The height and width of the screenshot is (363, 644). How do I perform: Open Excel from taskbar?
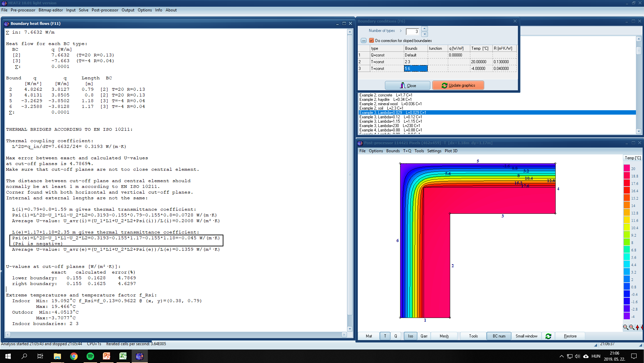(x=123, y=356)
